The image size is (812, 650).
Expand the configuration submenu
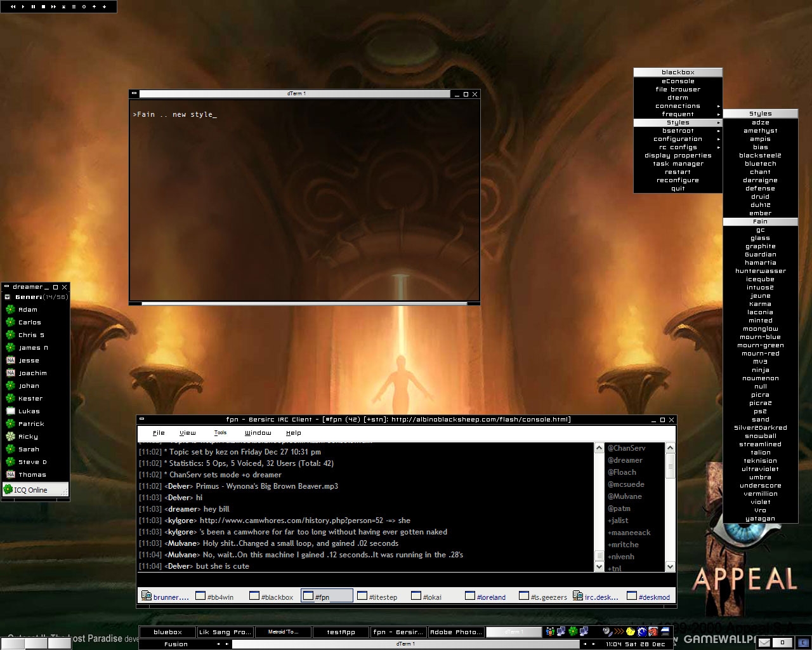coord(678,139)
